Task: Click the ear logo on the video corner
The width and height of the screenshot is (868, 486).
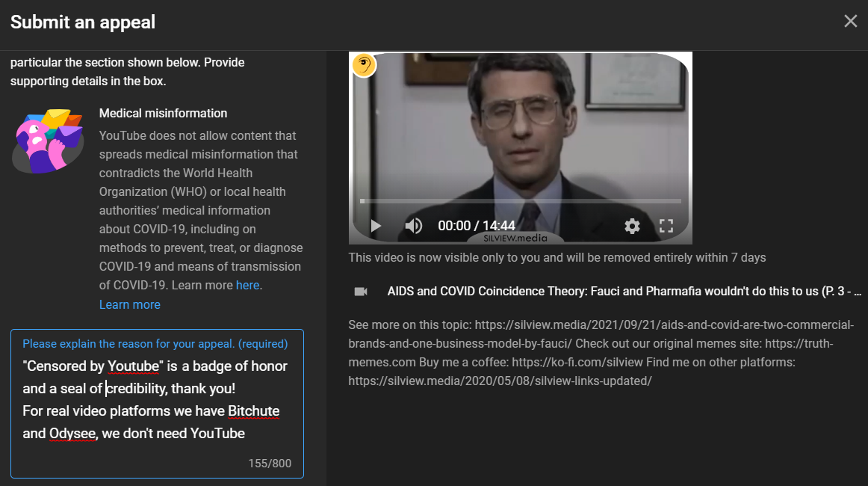Action: pos(364,65)
